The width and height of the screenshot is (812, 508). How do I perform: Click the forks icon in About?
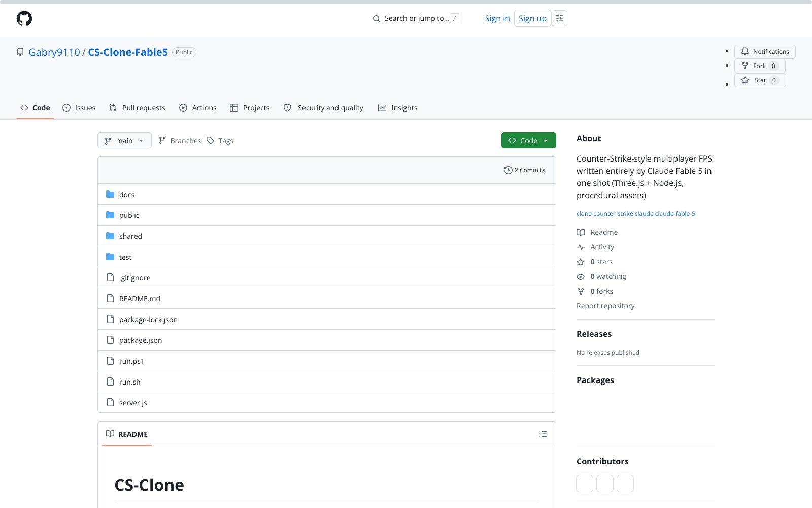(581, 291)
